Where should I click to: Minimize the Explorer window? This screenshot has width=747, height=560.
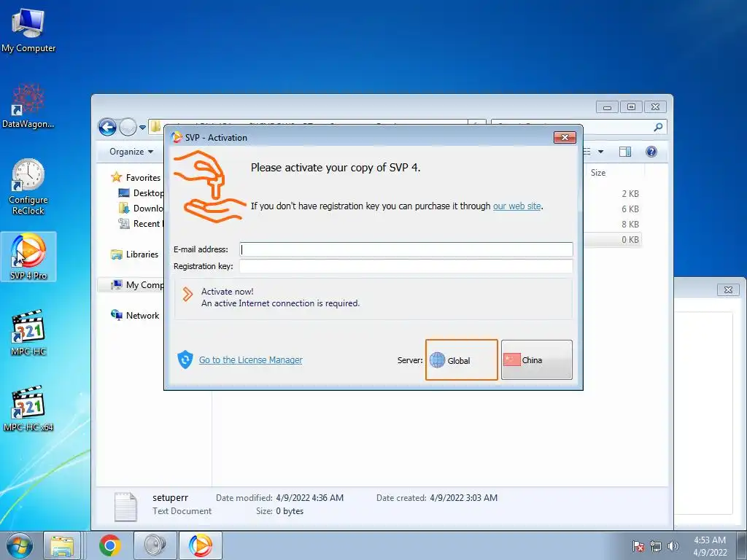click(x=607, y=107)
